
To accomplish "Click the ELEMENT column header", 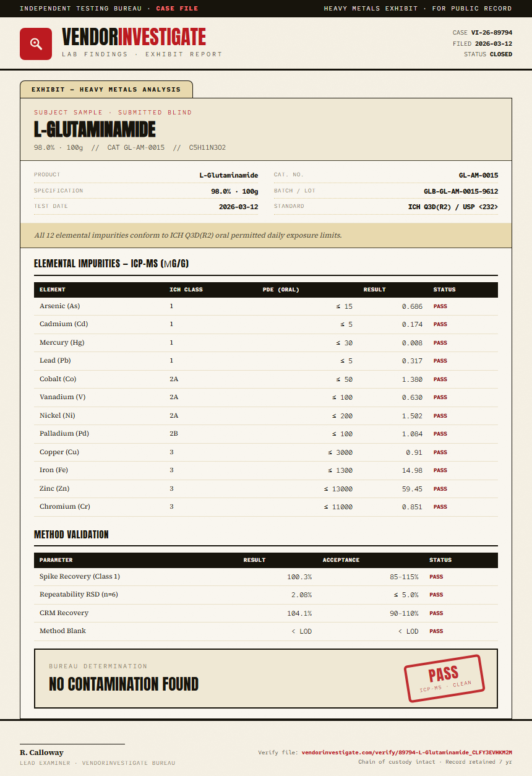I will tap(53, 290).
